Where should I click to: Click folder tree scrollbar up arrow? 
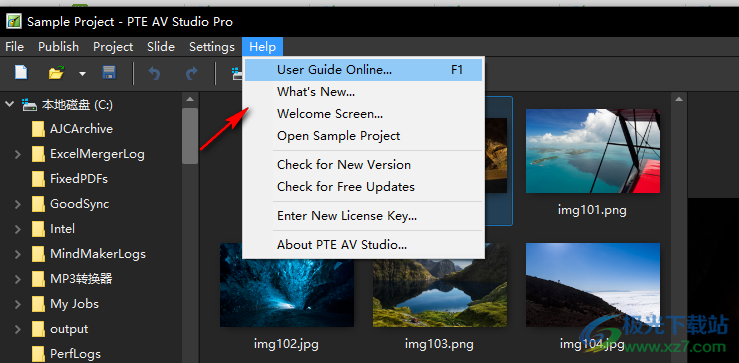pos(190,99)
